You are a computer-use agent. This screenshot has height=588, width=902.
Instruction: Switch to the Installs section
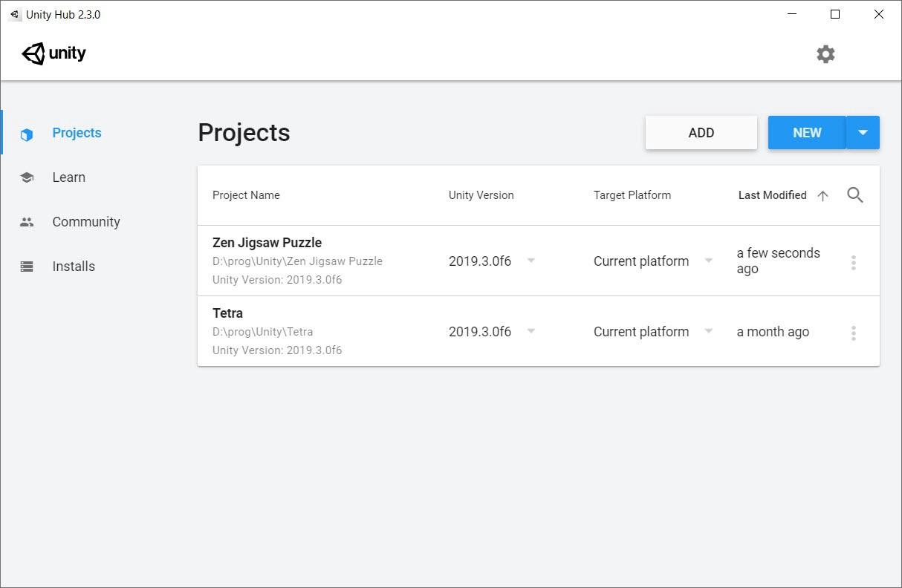click(x=74, y=267)
